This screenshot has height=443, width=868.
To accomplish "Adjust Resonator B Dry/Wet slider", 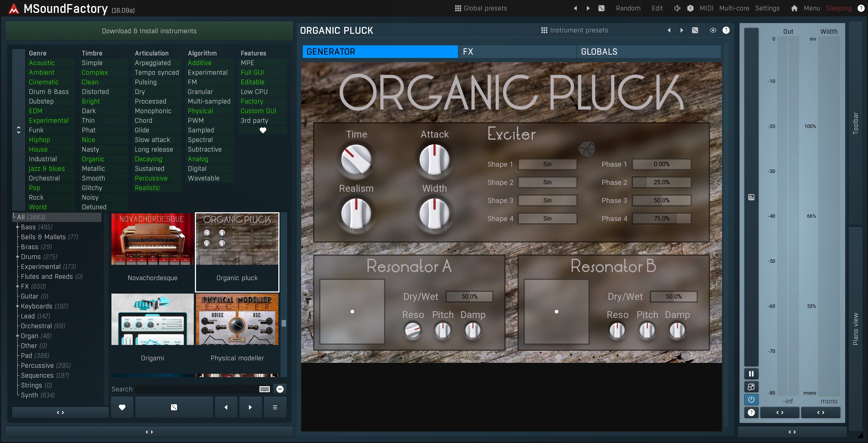I will (674, 296).
